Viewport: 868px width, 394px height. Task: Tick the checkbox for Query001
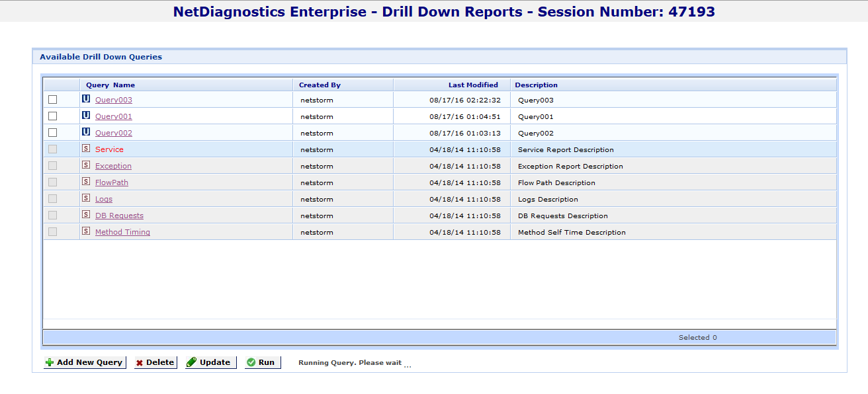click(x=53, y=116)
